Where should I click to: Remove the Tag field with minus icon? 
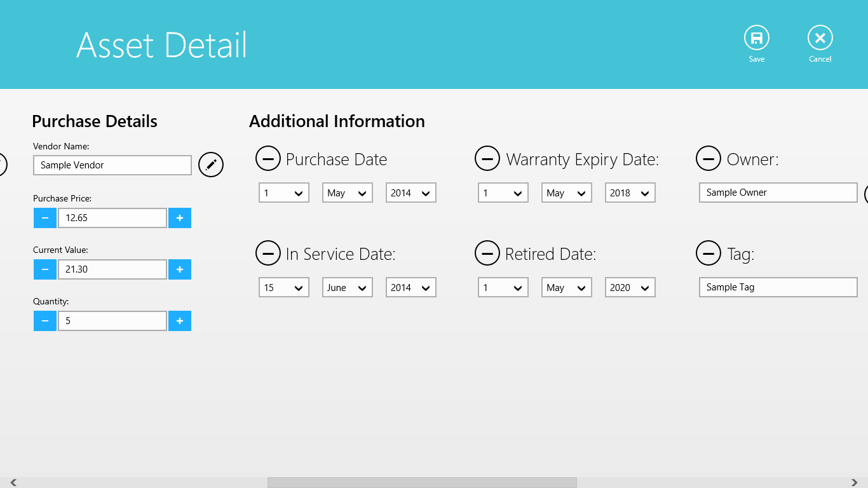pos(709,253)
